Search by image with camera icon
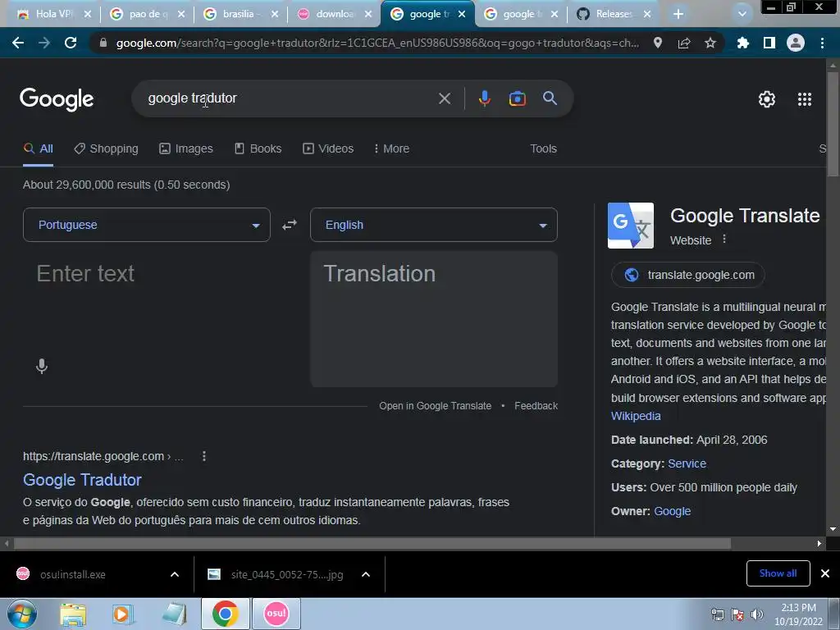 [x=517, y=98]
